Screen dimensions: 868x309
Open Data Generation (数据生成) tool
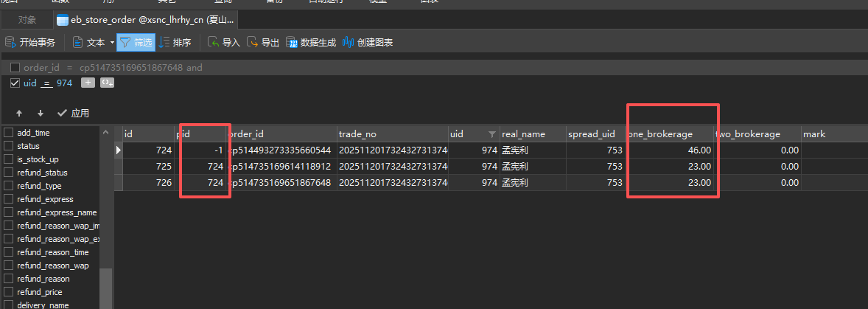tap(311, 42)
